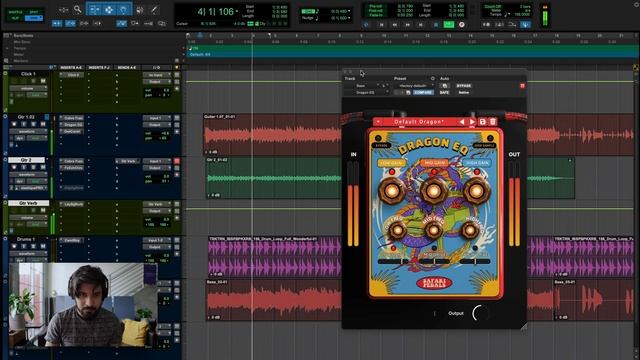
Task: Toggle the red LED above Mid Gain knob
Action: pyautogui.click(x=434, y=172)
